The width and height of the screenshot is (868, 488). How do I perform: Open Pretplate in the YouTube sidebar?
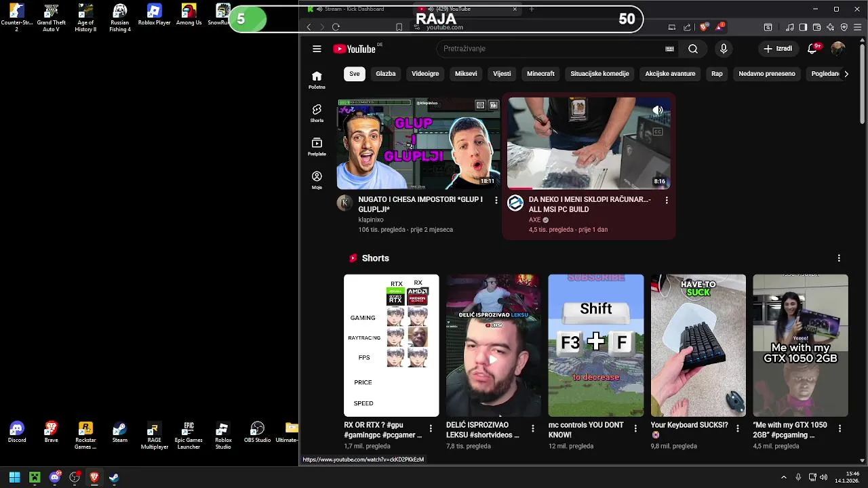tap(317, 146)
